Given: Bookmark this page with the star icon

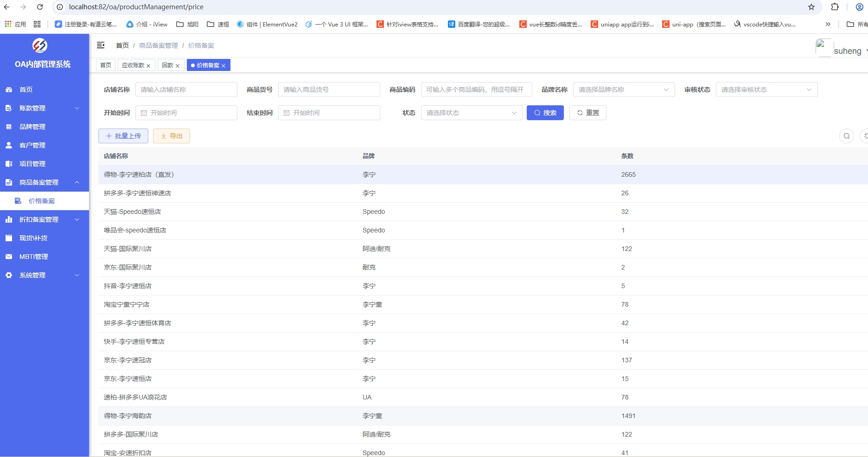Looking at the screenshot, I should point(811,7).
